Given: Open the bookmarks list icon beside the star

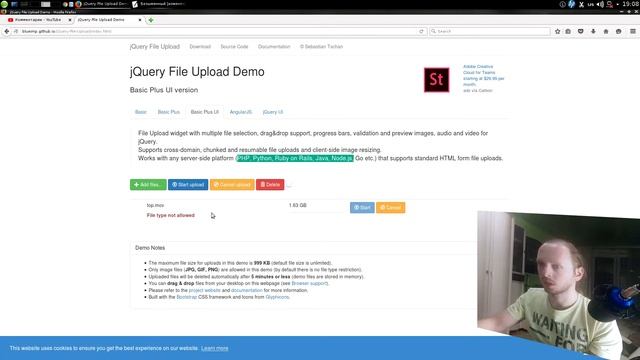Looking at the screenshot, I should tap(568, 31).
